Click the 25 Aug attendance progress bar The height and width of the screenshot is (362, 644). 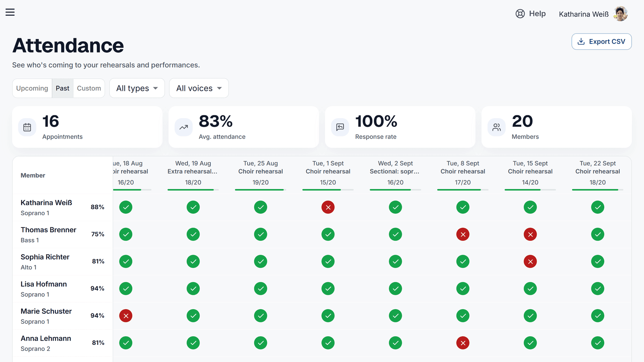(260, 190)
